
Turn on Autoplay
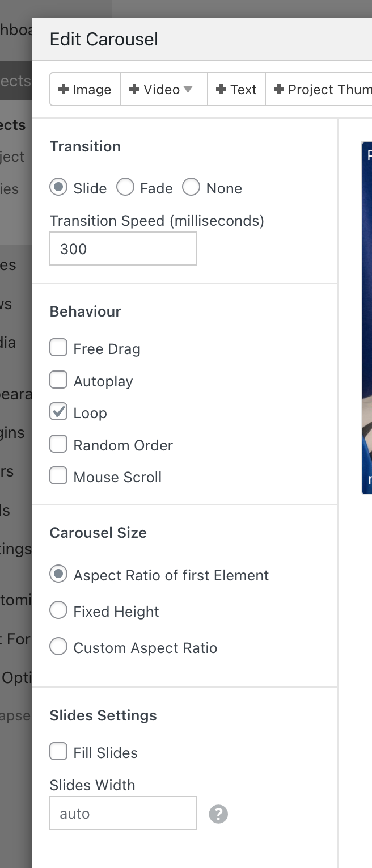point(58,381)
